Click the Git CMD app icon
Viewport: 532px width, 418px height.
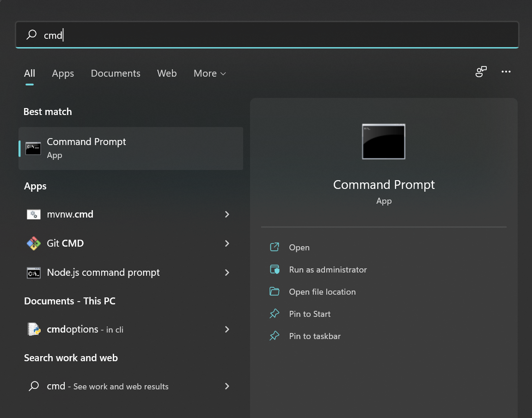tap(33, 243)
